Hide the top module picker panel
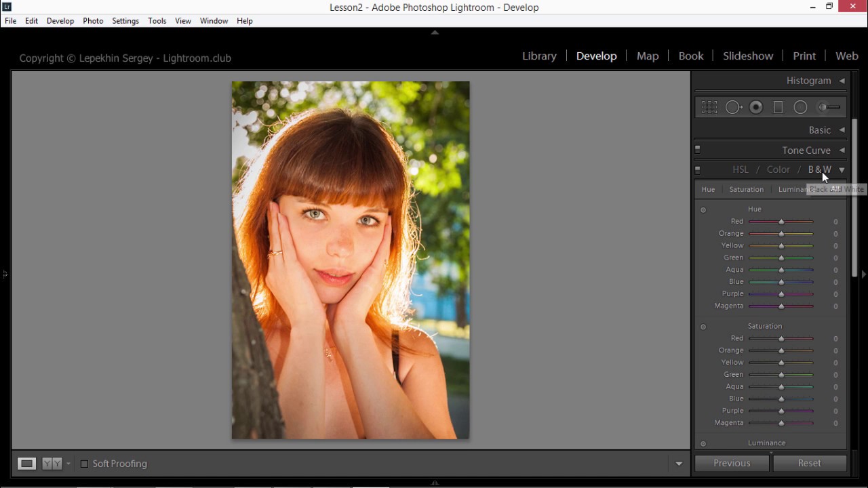This screenshot has width=868, height=488. (x=435, y=32)
